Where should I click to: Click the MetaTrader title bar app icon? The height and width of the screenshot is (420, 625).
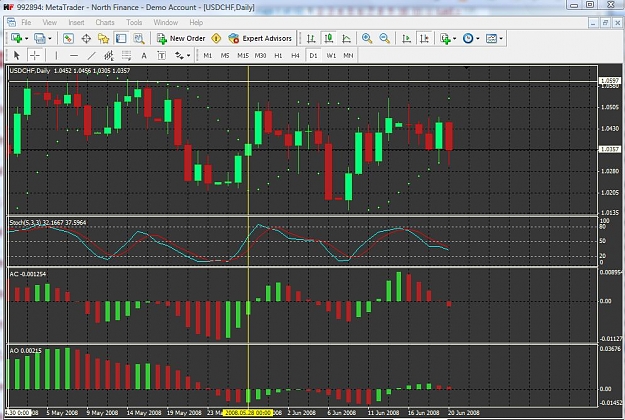click(x=9, y=7)
